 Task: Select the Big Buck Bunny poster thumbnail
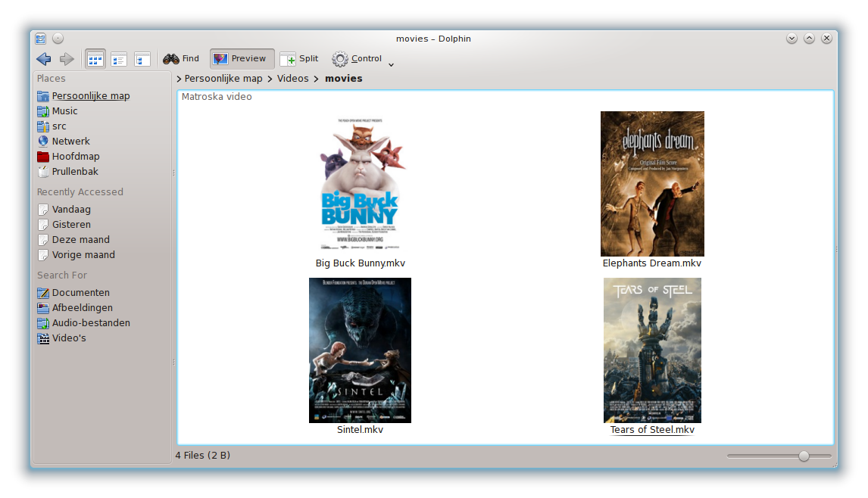361,184
